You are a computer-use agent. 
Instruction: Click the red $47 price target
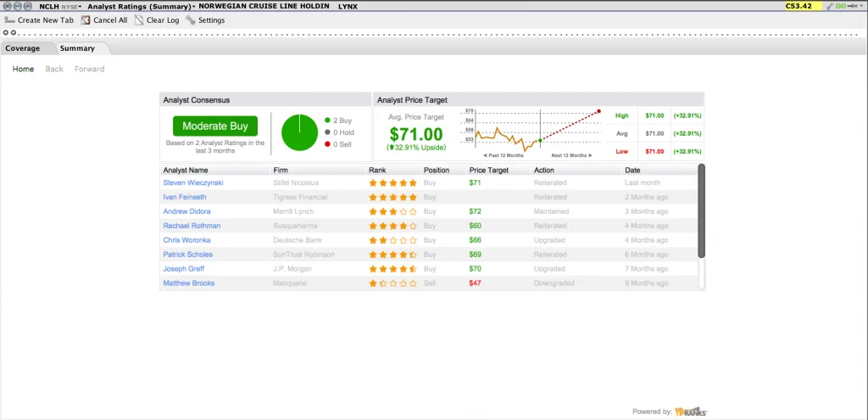tap(475, 283)
